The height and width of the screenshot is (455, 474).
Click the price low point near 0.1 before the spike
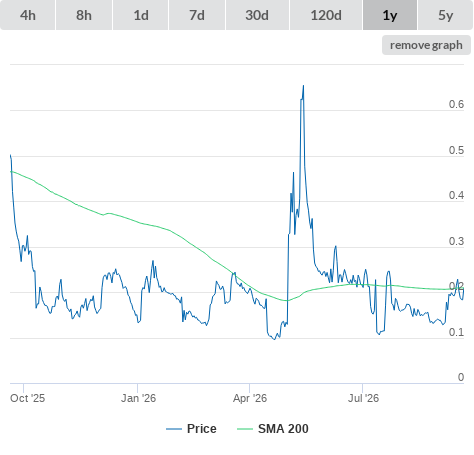pos(275,339)
